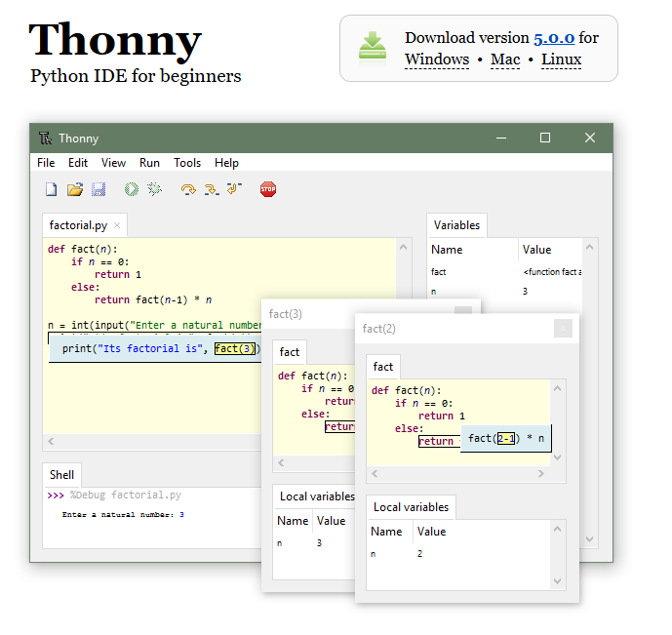This screenshot has height=635, width=672.
Task: Click the Step over debug icon
Action: tap(188, 189)
